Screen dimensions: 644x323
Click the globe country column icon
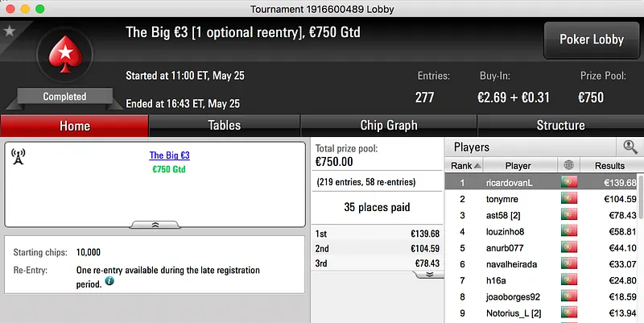click(x=569, y=165)
